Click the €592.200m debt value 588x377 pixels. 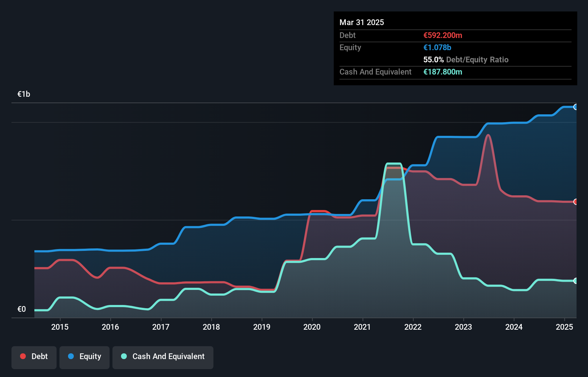pos(443,35)
